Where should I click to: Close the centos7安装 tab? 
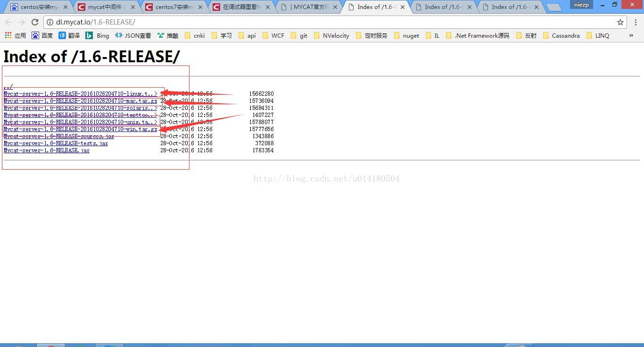point(200,7)
